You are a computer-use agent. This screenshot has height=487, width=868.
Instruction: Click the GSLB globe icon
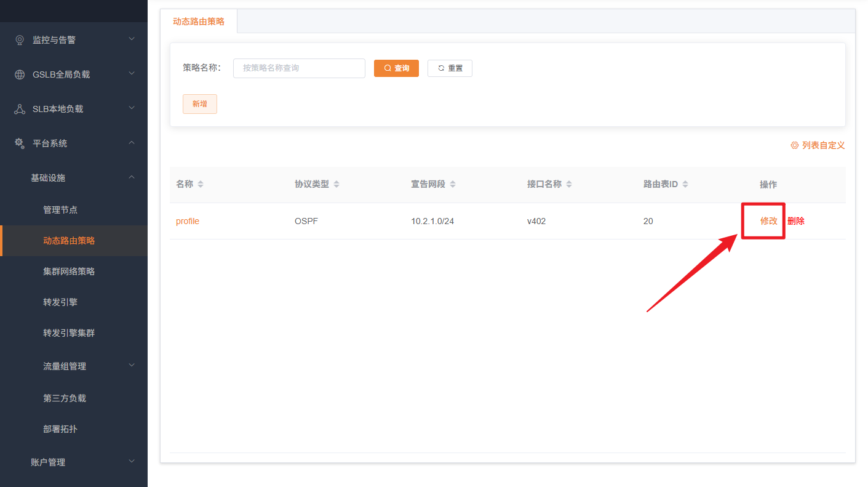[x=20, y=74]
